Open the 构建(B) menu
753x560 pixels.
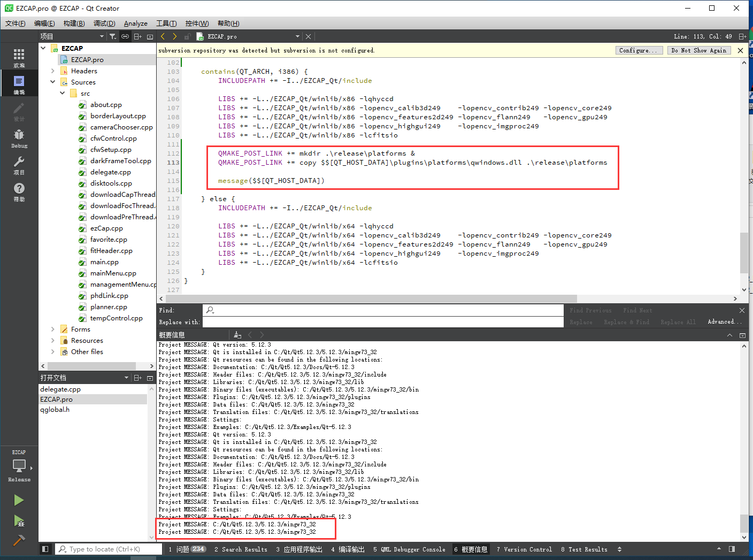click(x=74, y=24)
